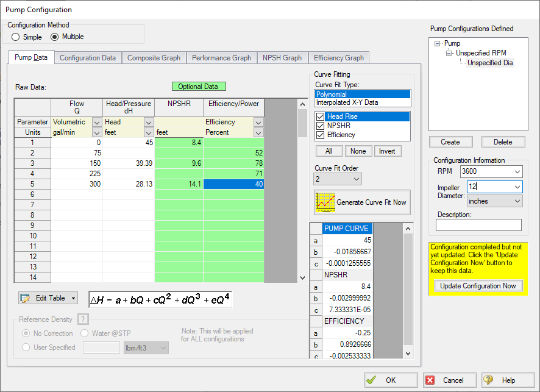This screenshot has height=392, width=540.
Task: Toggle the NPSHR curve fit checkbox
Action: coord(320,126)
